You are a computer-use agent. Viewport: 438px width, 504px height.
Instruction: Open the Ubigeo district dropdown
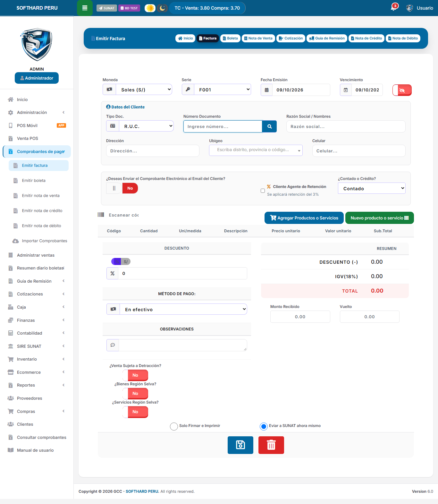[x=256, y=150]
